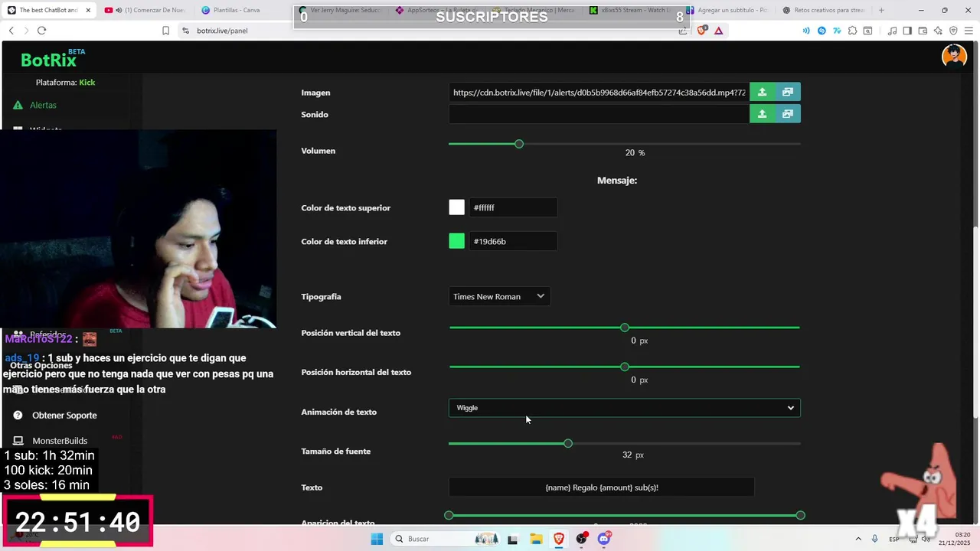Open the Brave main hamburger menu

pyautogui.click(x=969, y=31)
